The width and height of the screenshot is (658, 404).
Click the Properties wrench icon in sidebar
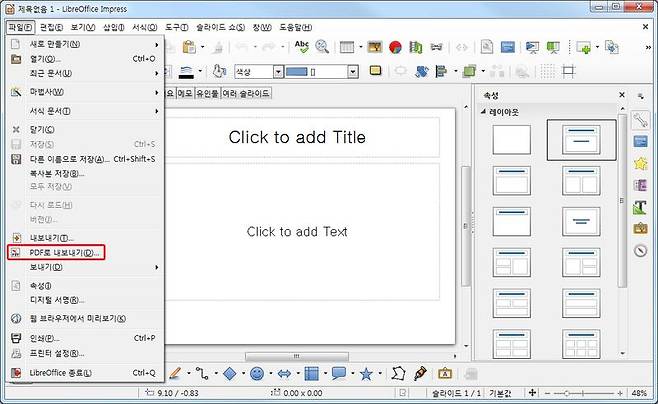coord(641,119)
